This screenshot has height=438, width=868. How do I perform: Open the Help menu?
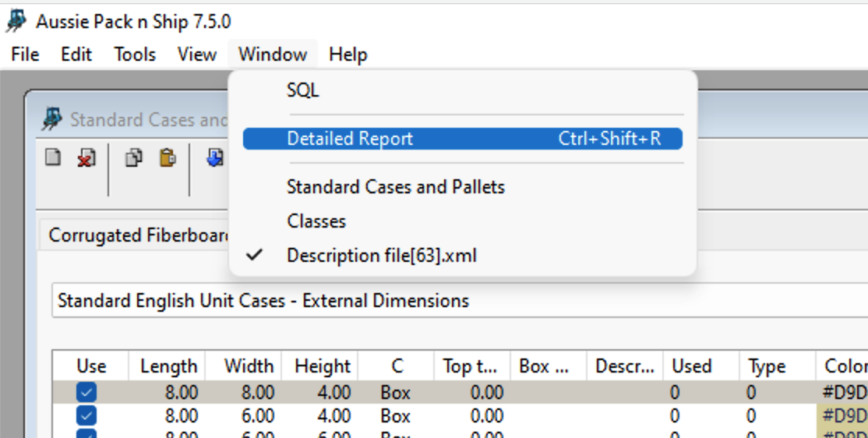[x=348, y=55]
